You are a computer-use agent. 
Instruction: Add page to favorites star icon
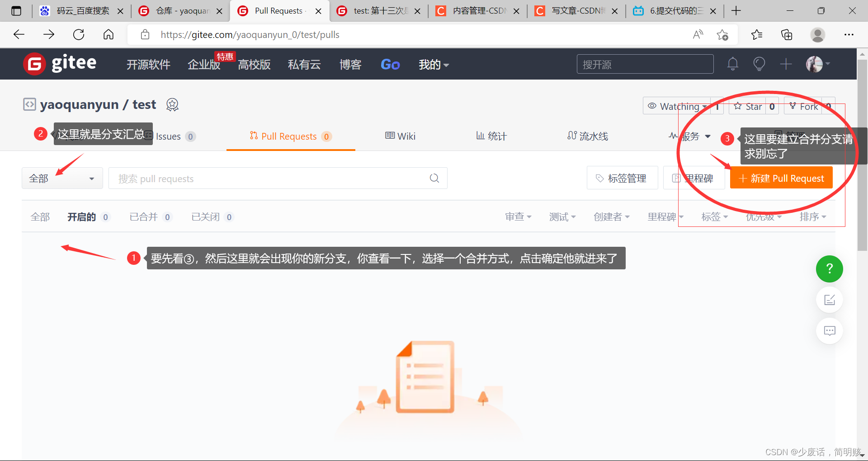coord(722,34)
